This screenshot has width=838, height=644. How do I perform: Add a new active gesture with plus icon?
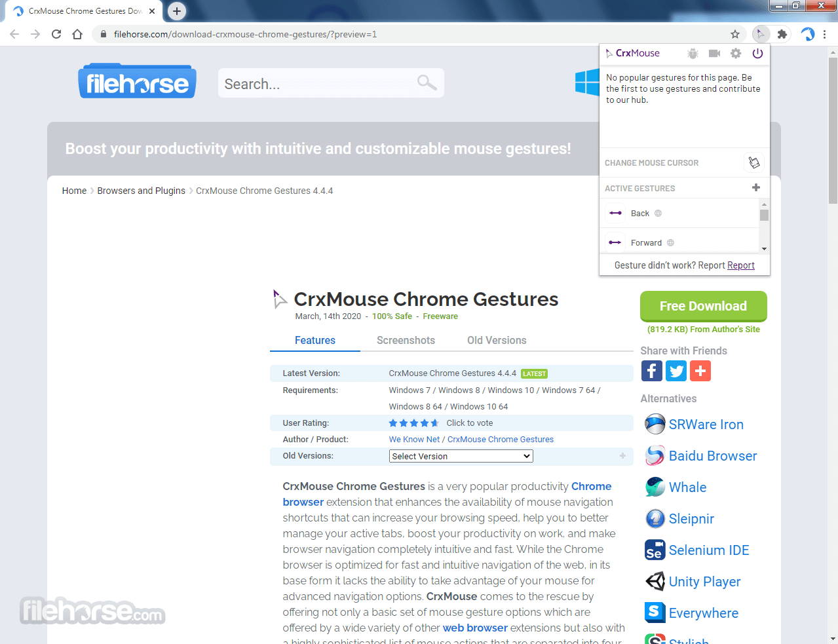pos(756,187)
